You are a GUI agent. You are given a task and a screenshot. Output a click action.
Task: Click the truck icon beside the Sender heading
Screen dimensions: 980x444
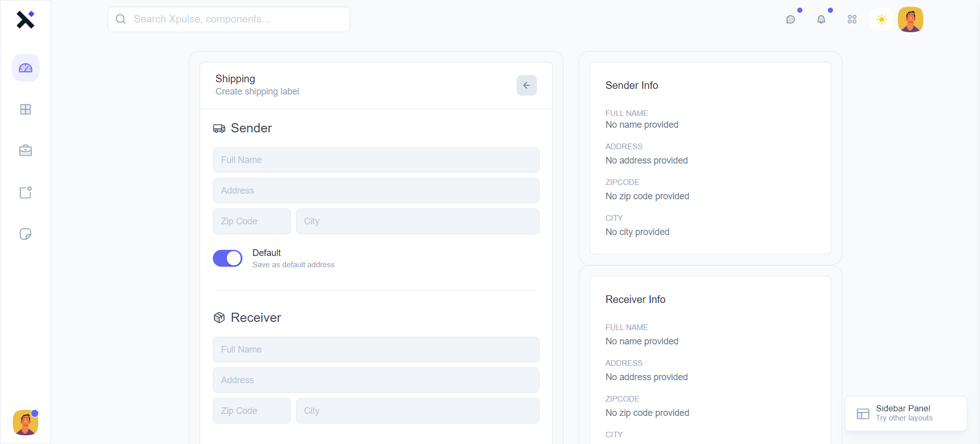pos(219,128)
